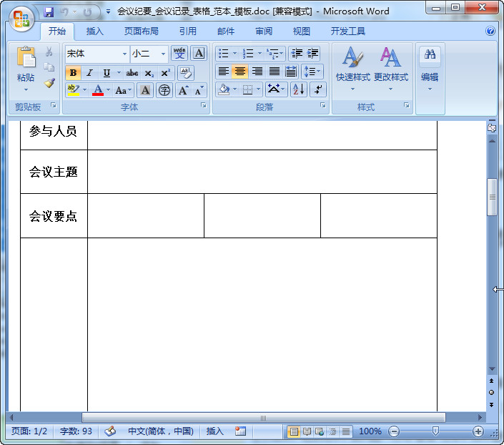The width and height of the screenshot is (504, 445).
Task: Click the 快速样式 button
Action: point(352,69)
